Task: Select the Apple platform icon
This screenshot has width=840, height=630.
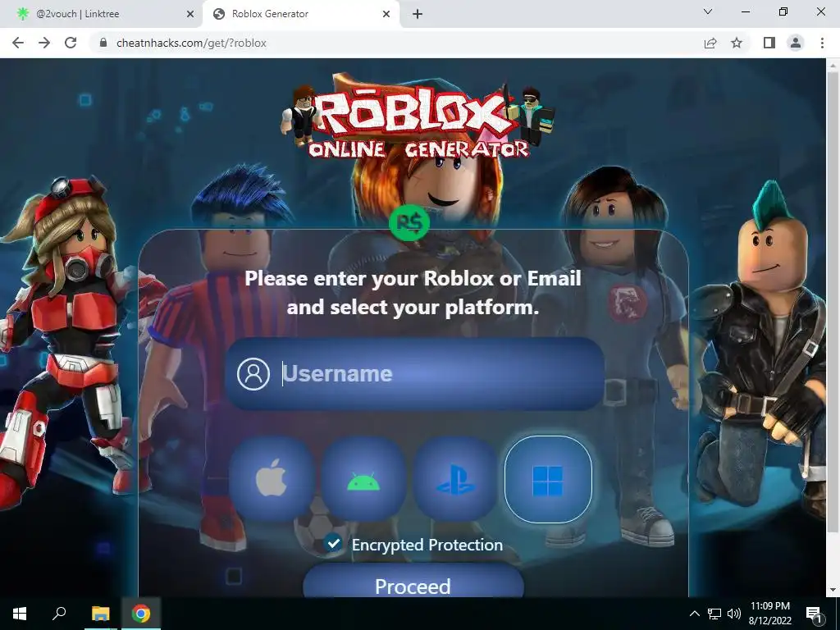Action: click(x=272, y=478)
